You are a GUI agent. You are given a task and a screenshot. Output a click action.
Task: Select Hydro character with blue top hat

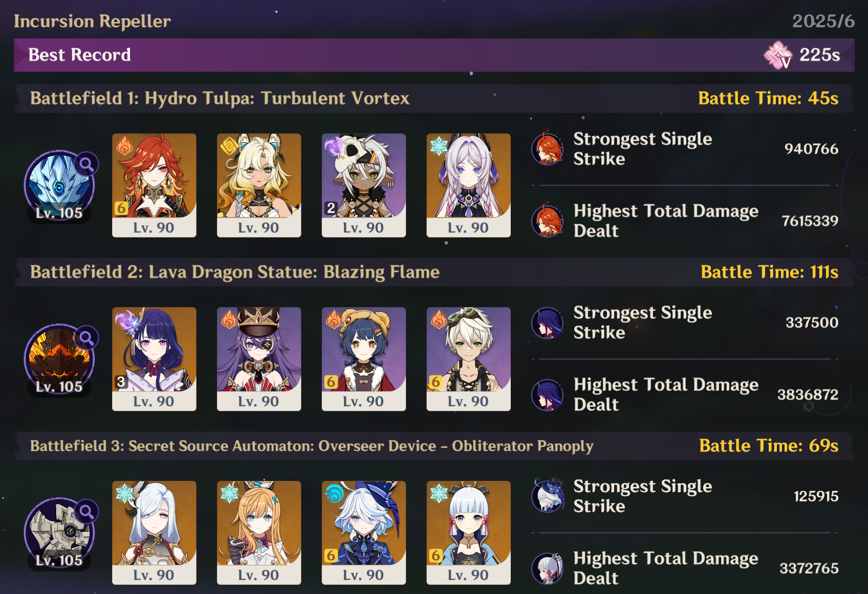point(364,533)
